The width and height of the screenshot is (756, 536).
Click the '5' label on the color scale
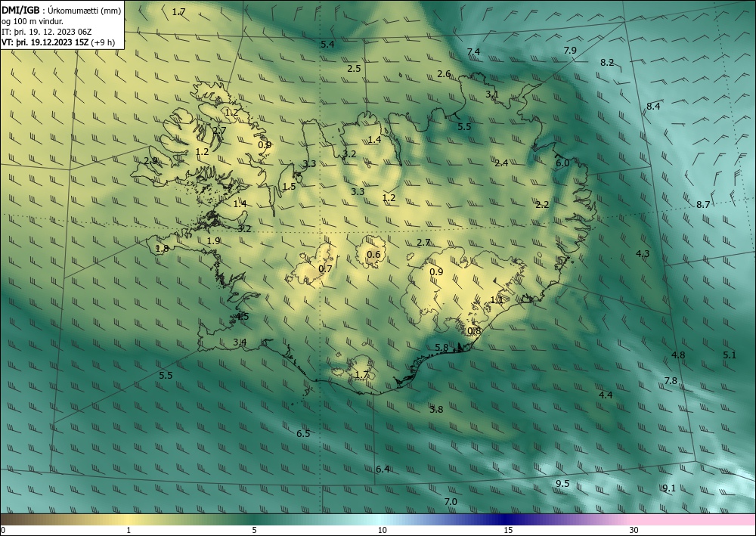click(x=254, y=530)
